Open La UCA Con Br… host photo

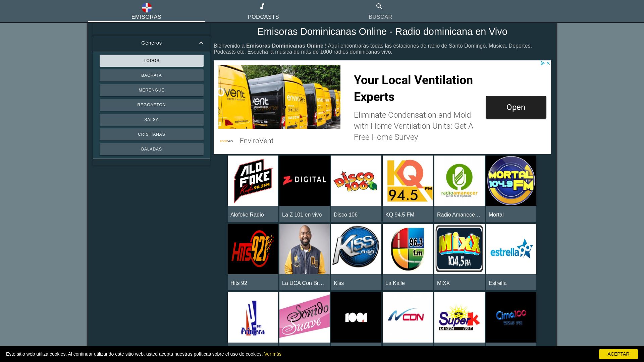pos(305,249)
